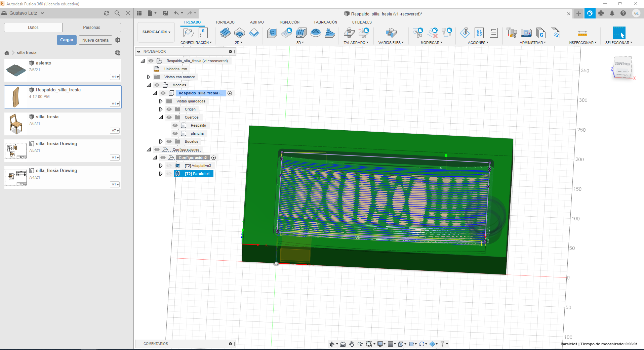Click the Measure icon in Inspeccionar
This screenshot has height=350, width=644.
point(582,33)
